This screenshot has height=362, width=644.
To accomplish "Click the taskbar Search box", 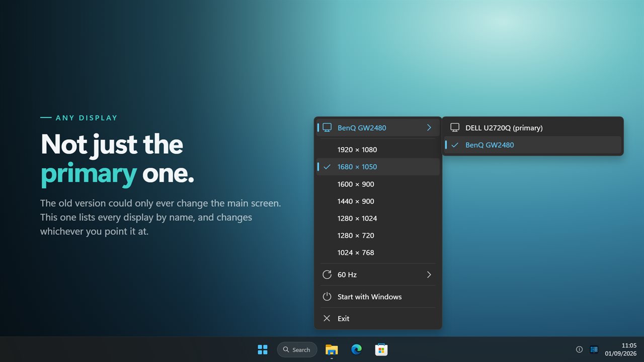I will tap(297, 349).
